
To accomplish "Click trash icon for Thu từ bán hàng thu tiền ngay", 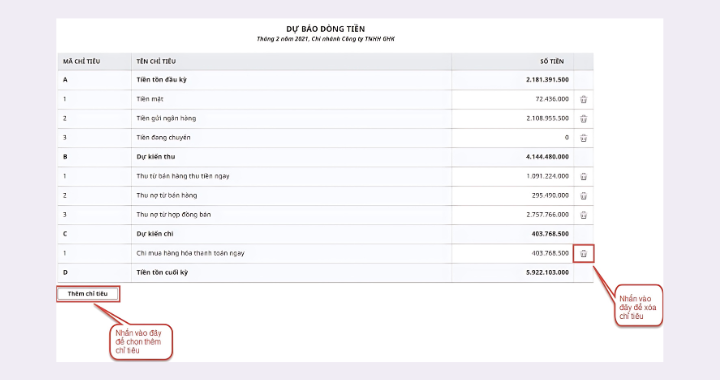I will click(x=583, y=176).
